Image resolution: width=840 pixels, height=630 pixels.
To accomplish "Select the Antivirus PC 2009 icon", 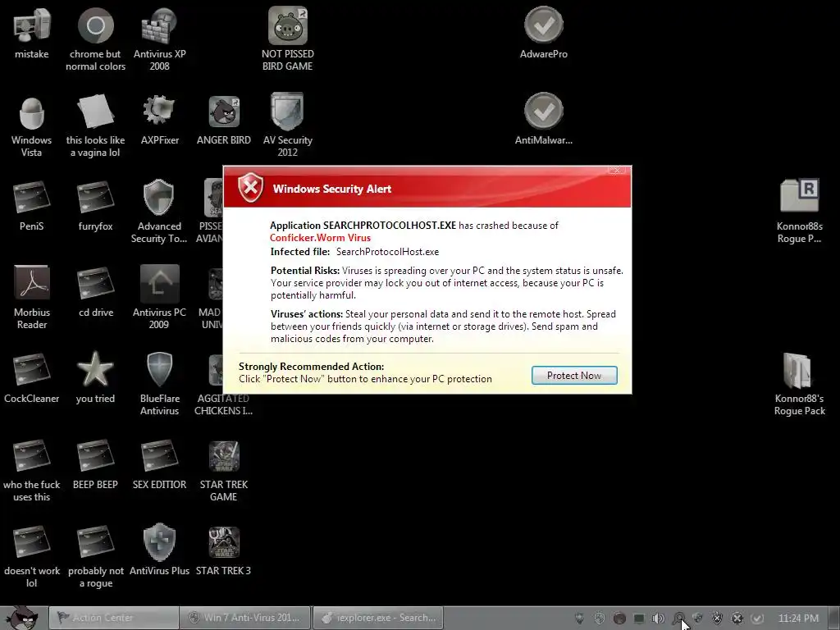I will [x=159, y=298].
